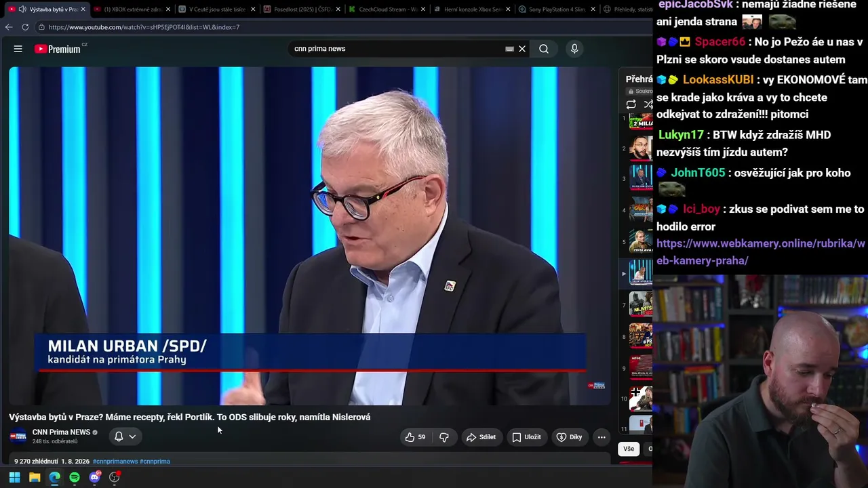This screenshot has height=488, width=868.
Task: Play playlist video number 2 thumbnail
Action: [x=641, y=148]
